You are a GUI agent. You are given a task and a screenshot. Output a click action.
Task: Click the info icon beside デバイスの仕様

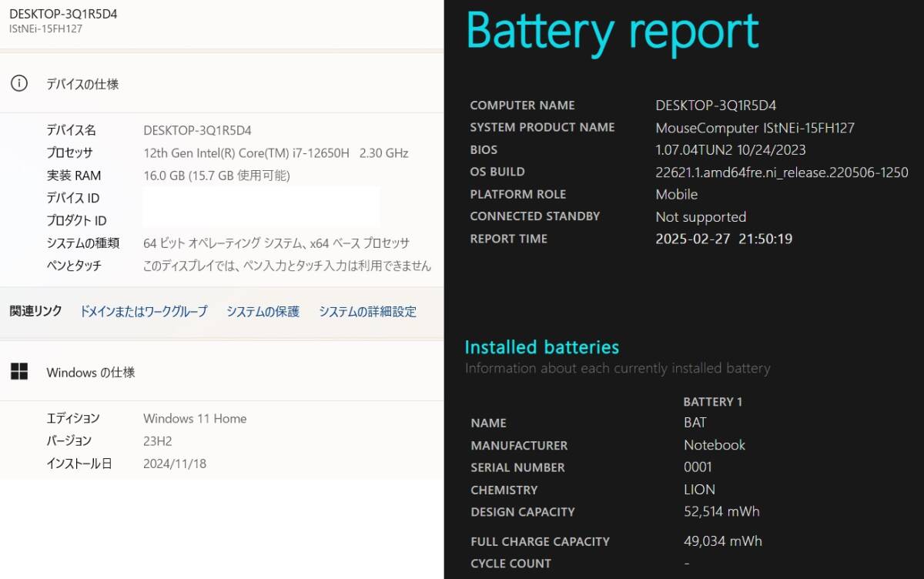point(19,84)
